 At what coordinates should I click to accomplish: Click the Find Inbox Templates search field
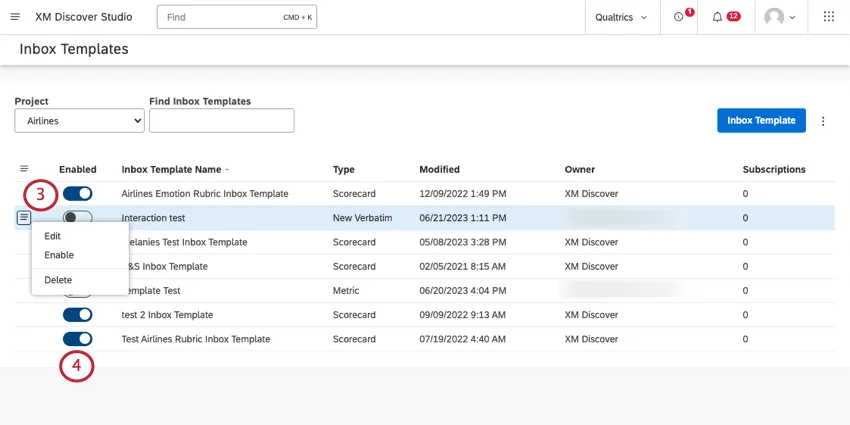click(221, 121)
